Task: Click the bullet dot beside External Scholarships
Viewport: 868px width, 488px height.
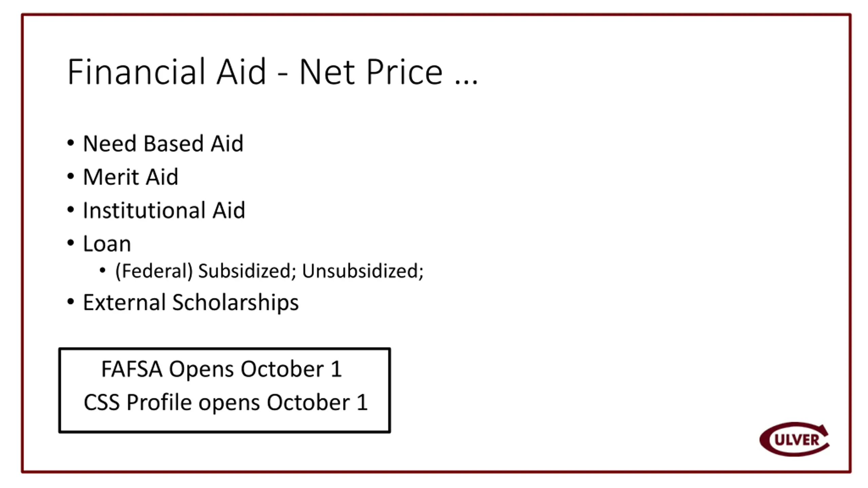Action: pos(71,302)
